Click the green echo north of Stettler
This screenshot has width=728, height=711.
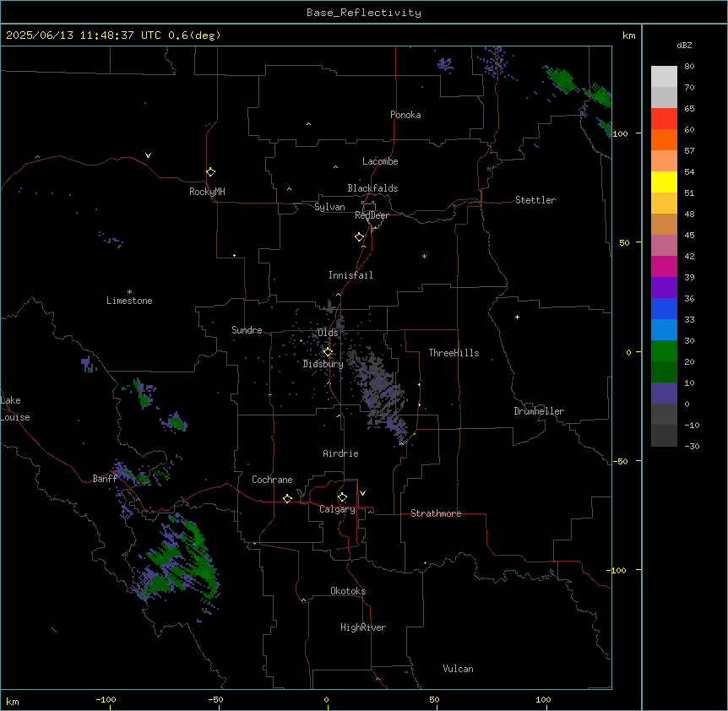pos(562,79)
